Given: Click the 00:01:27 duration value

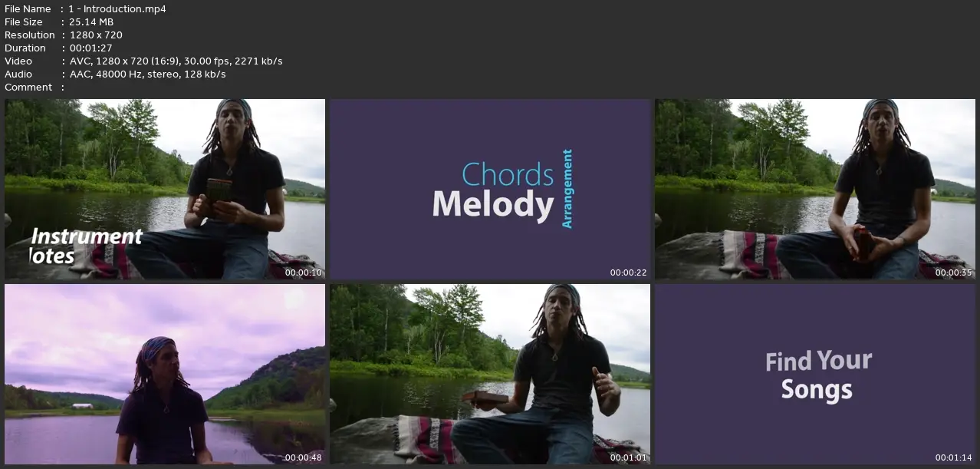Looking at the screenshot, I should [90, 48].
